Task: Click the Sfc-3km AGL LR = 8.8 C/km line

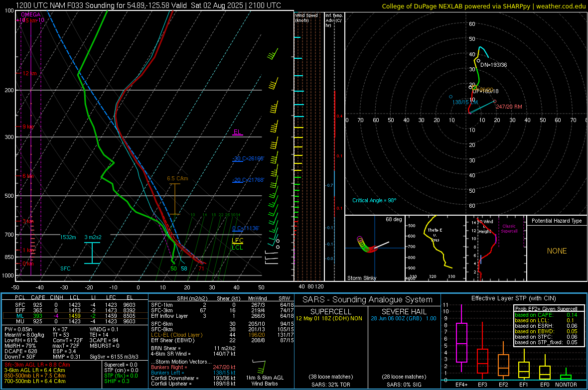Action: 37,365
